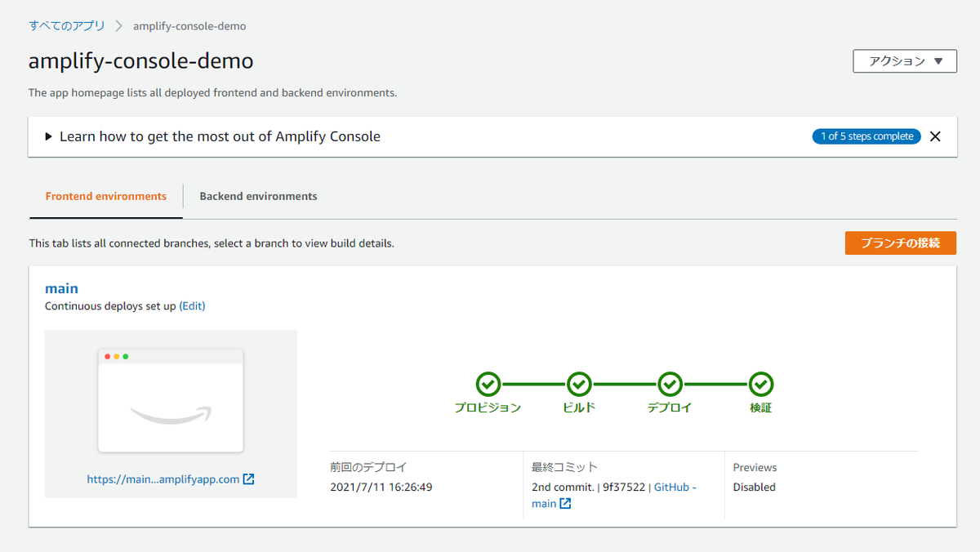Open the app preview thumbnail
Screen dimensions: 980x552
[171, 400]
